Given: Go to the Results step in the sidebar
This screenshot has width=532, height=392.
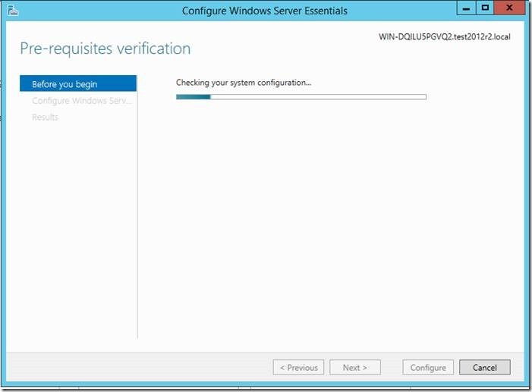Looking at the screenshot, I should click(45, 117).
